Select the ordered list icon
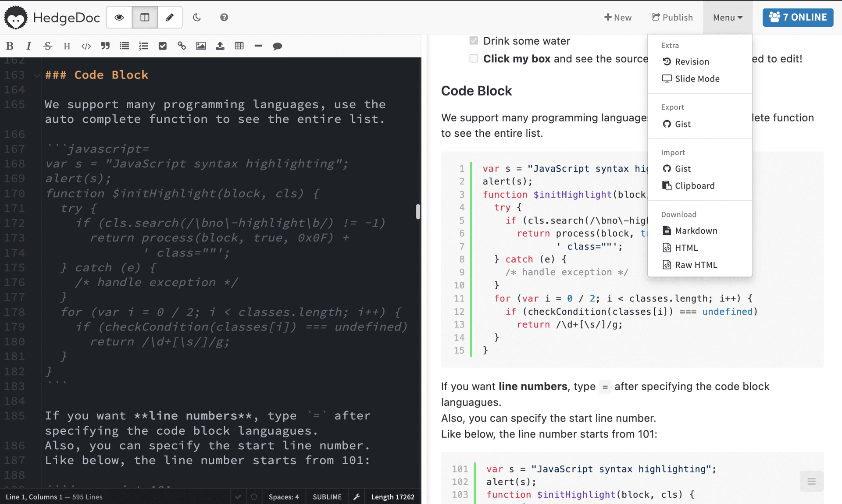The height and width of the screenshot is (504, 842). [x=143, y=46]
